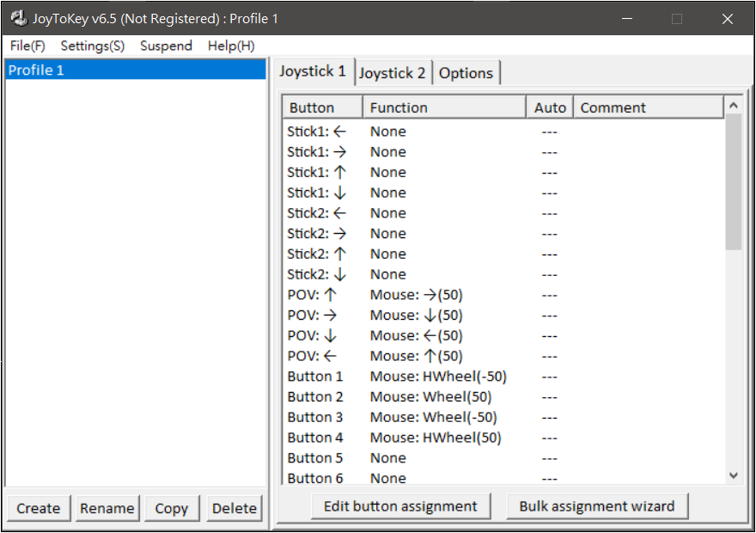
Task: Click the Function column header
Action: click(444, 107)
